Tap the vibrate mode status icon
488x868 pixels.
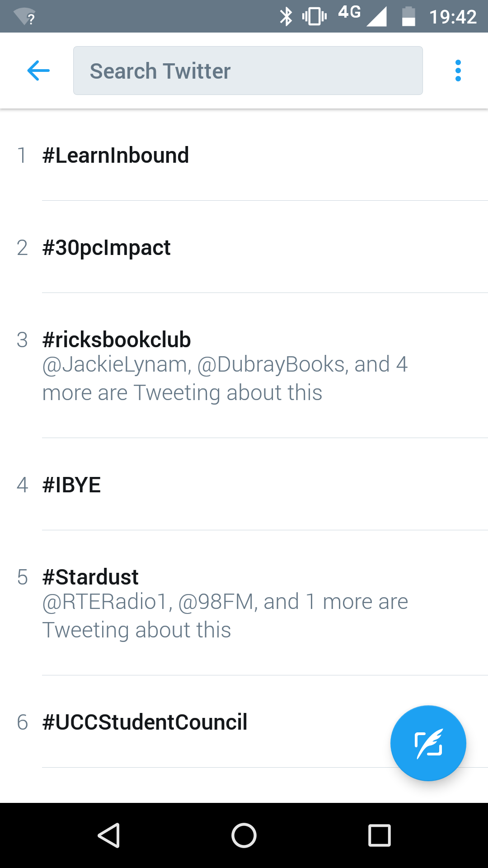coord(314,17)
